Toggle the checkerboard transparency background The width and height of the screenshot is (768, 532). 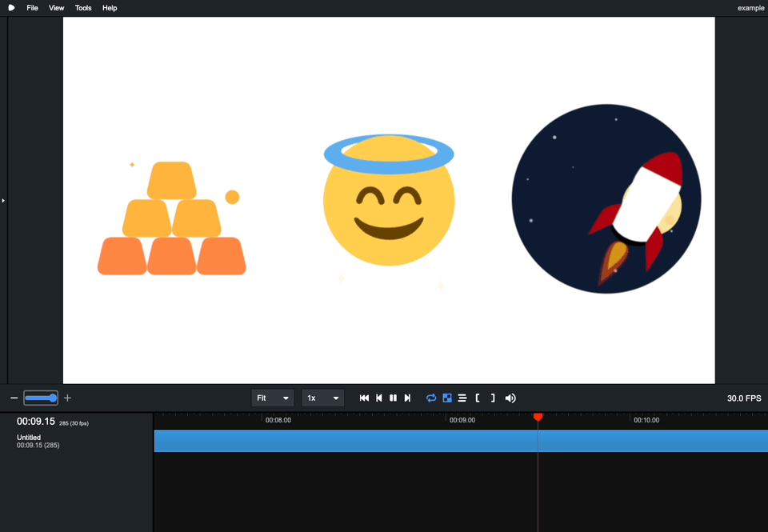pyautogui.click(x=447, y=398)
